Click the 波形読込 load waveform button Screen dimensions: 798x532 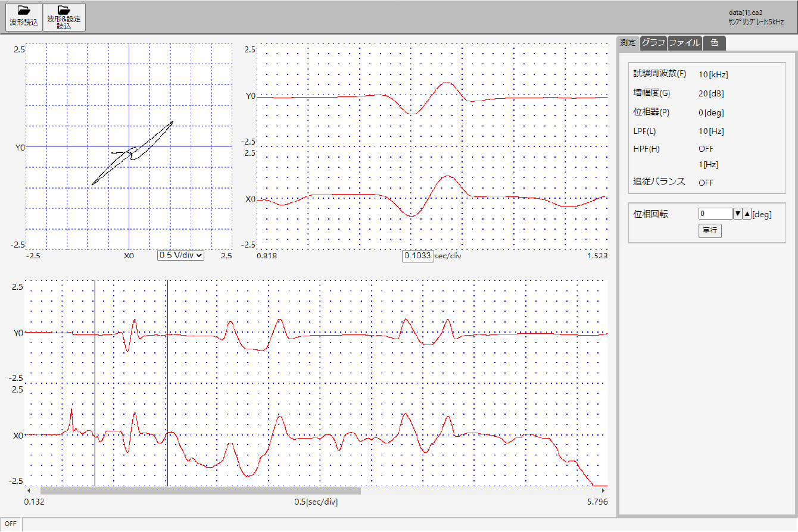click(24, 17)
